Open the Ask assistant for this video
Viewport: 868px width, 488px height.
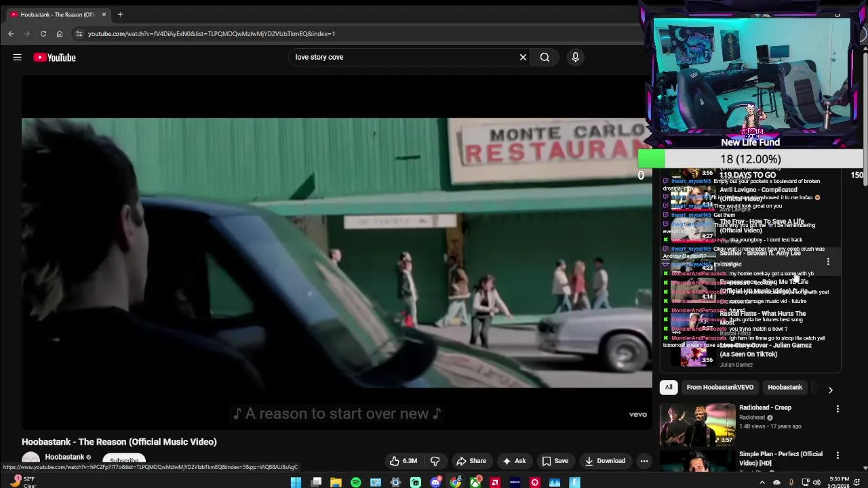[x=513, y=461]
